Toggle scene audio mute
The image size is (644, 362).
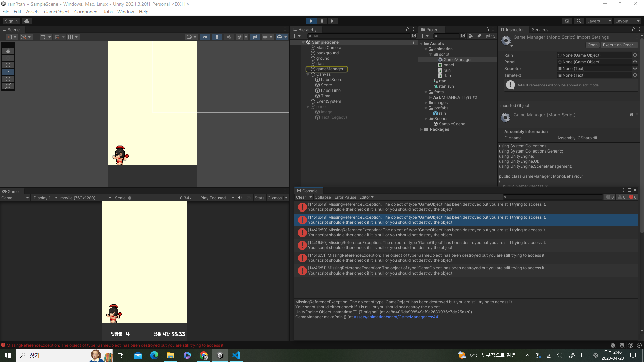tap(229, 37)
